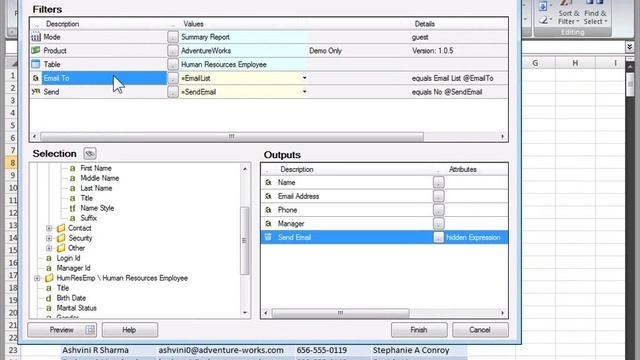Click the Send Email output ellipsis button
This screenshot has width=640, height=360.
438,237
